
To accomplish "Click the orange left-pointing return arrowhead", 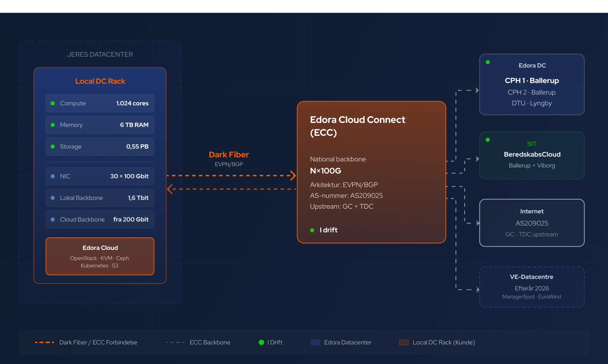I will (x=170, y=189).
